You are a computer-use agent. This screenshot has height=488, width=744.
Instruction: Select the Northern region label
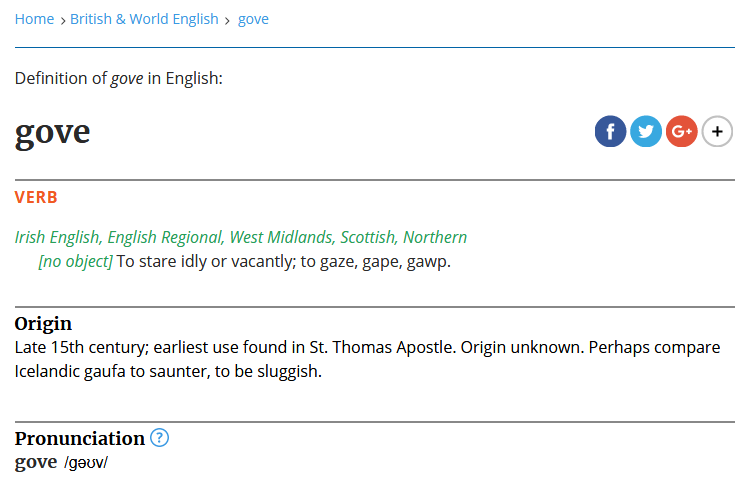point(435,237)
